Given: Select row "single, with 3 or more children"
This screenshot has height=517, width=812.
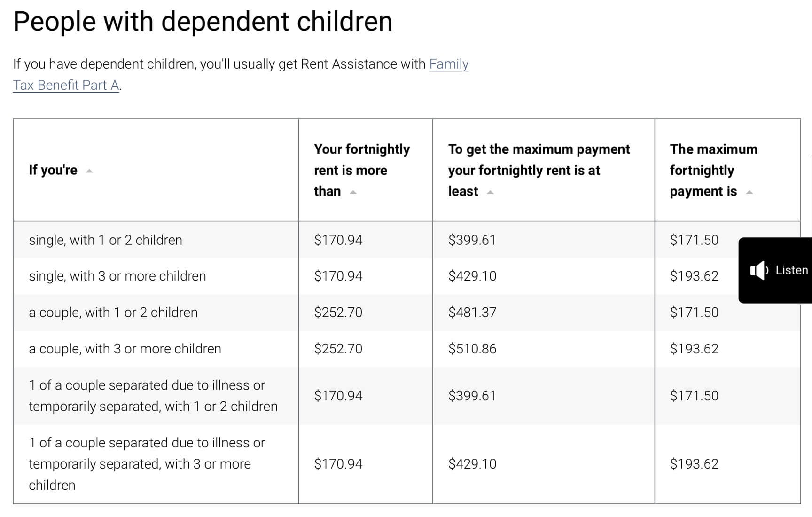Looking at the screenshot, I should [117, 276].
